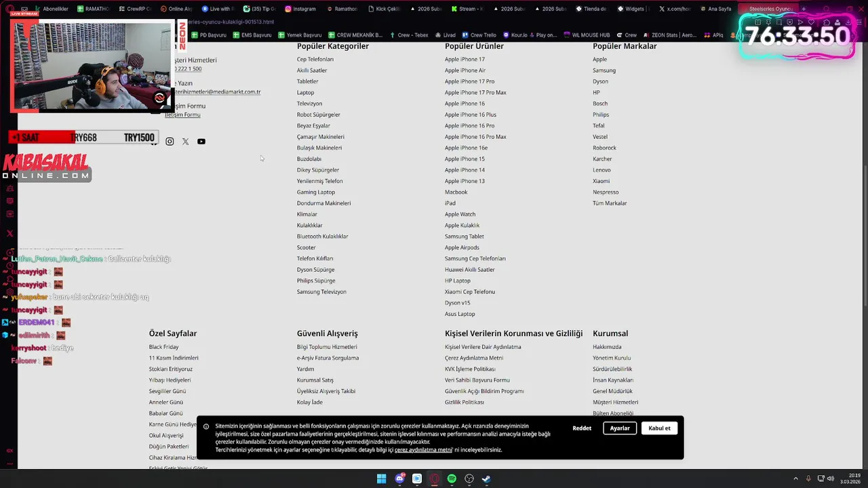Open the İletişim Formu link
Screen dimensions: 868x488
click(182, 115)
